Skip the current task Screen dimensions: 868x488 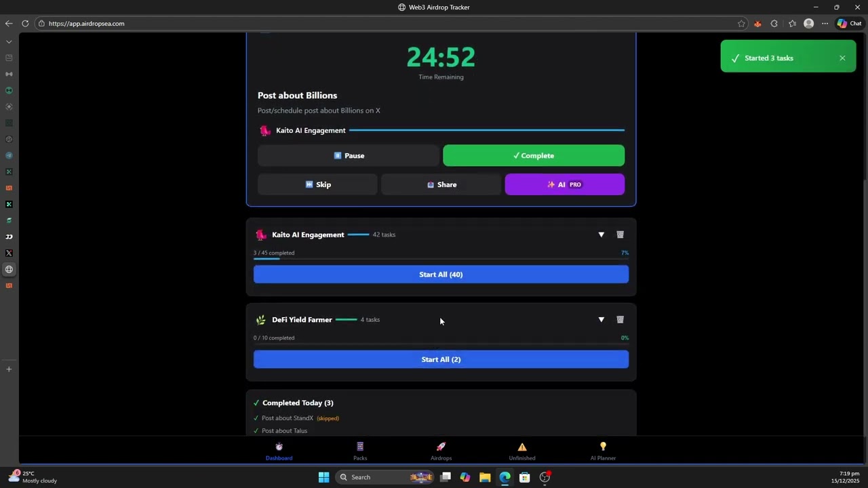coord(317,184)
